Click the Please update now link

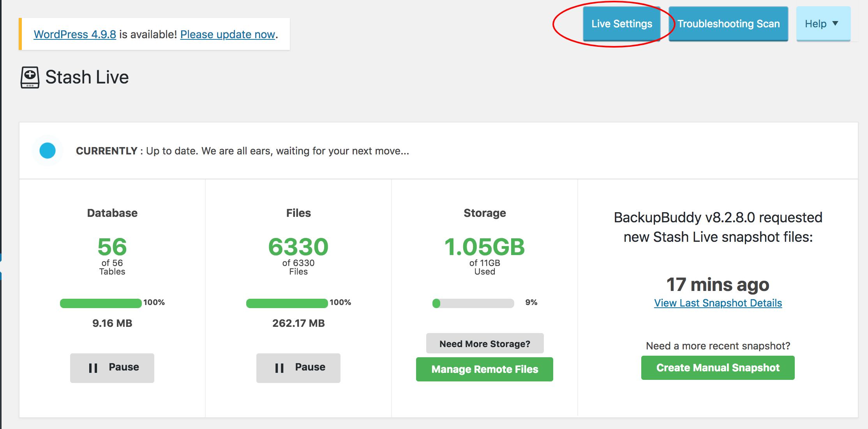point(228,34)
